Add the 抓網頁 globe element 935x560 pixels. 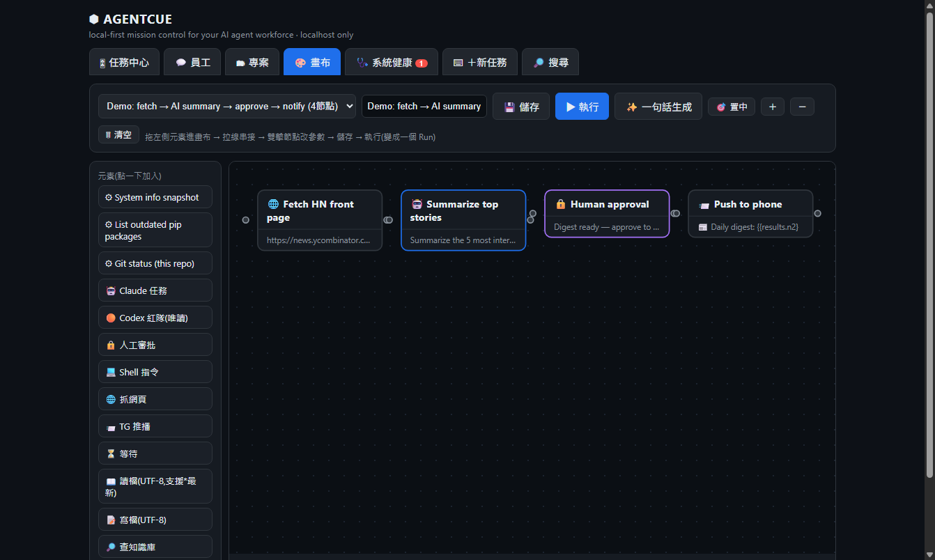[155, 399]
